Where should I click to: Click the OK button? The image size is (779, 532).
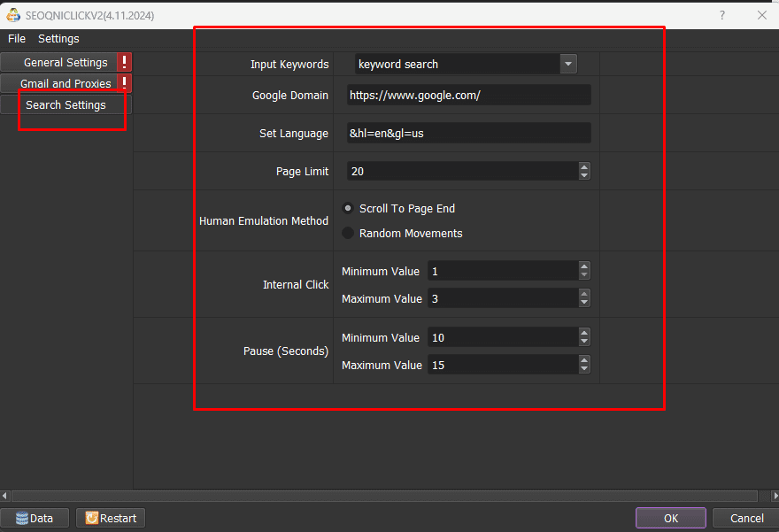click(671, 518)
